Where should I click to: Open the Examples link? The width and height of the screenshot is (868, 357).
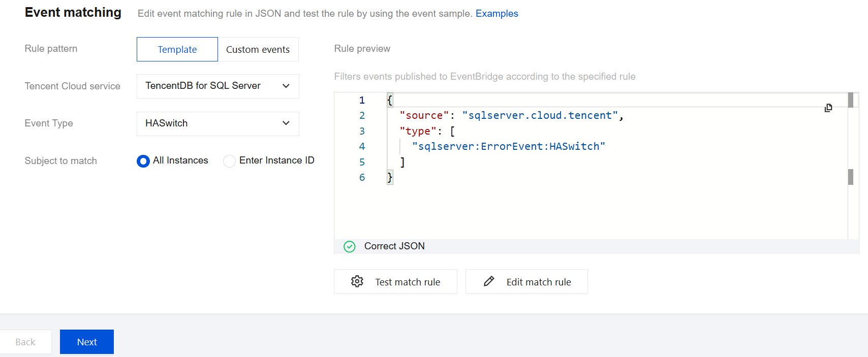point(497,14)
